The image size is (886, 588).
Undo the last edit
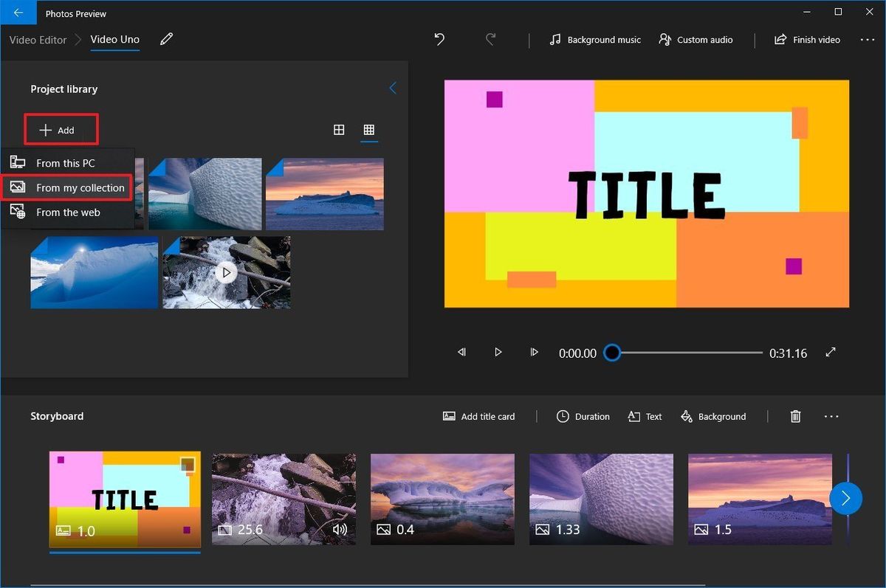439,39
